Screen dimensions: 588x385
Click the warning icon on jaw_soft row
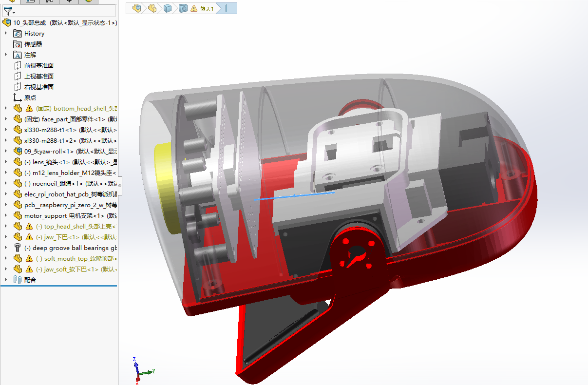29,269
